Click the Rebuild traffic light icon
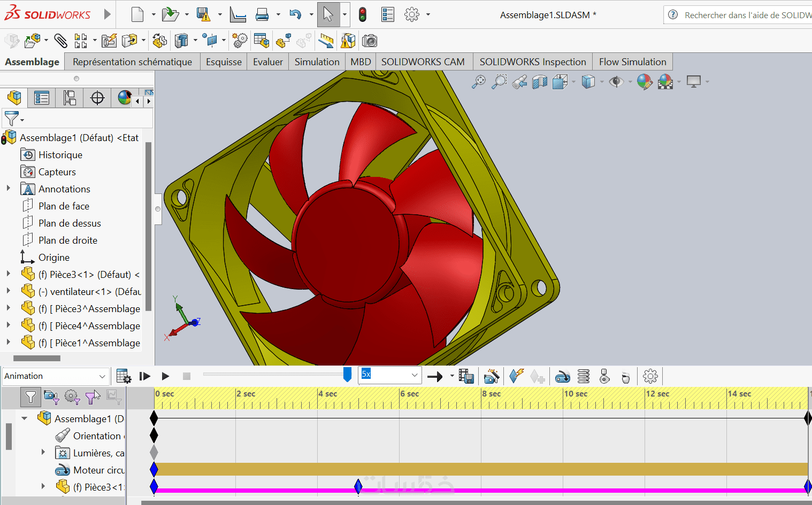Image resolution: width=812 pixels, height=505 pixels. tap(363, 14)
